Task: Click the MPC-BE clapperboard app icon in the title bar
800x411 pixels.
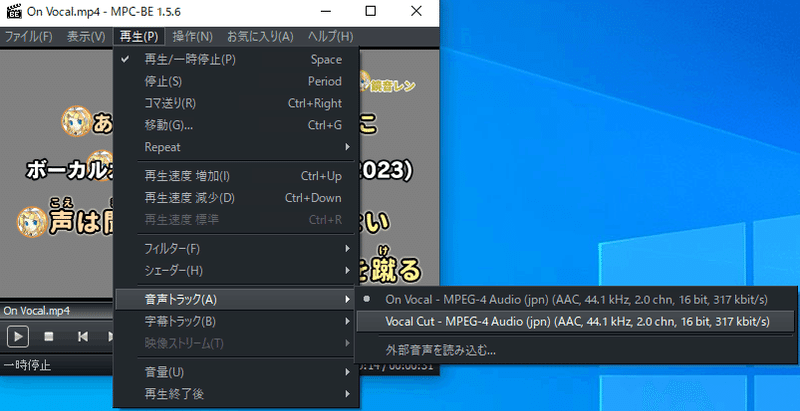Action: click(14, 11)
